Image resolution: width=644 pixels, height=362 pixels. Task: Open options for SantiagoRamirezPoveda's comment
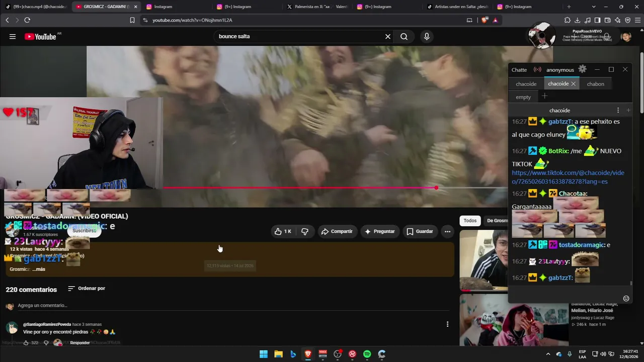(447, 324)
